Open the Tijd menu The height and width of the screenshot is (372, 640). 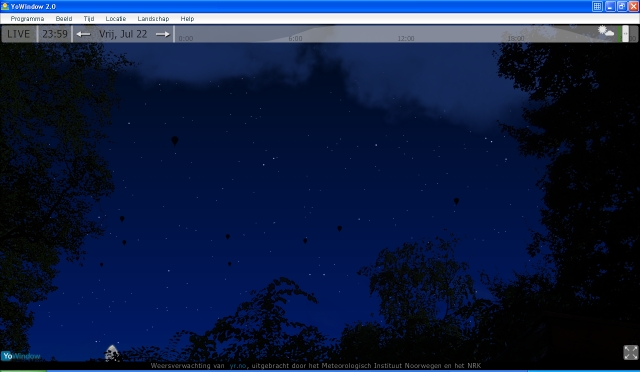89,19
